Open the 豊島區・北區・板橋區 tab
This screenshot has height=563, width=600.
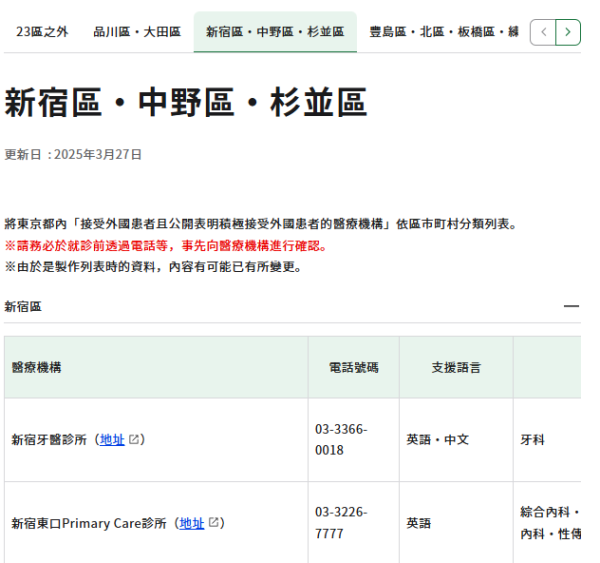[444, 32]
